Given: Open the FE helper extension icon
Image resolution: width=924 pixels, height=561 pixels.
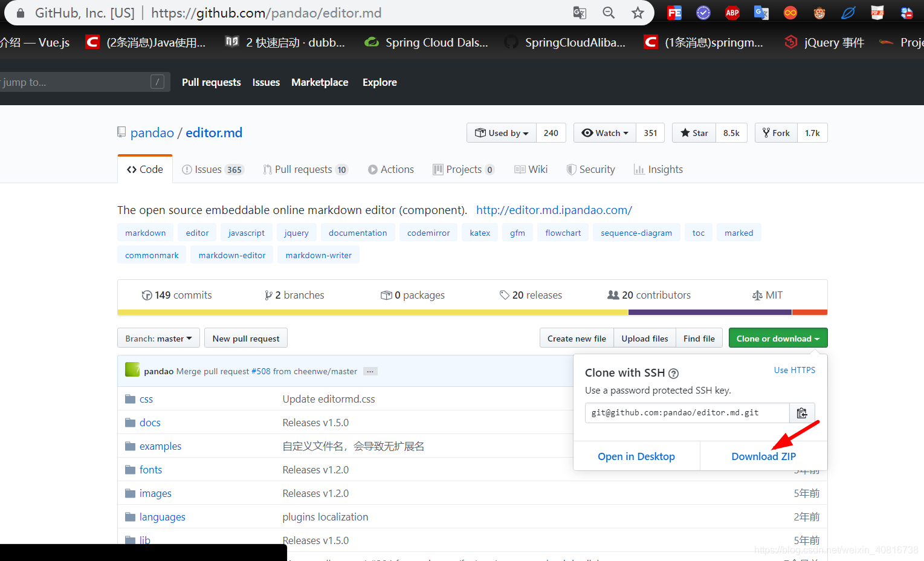Looking at the screenshot, I should click(674, 13).
